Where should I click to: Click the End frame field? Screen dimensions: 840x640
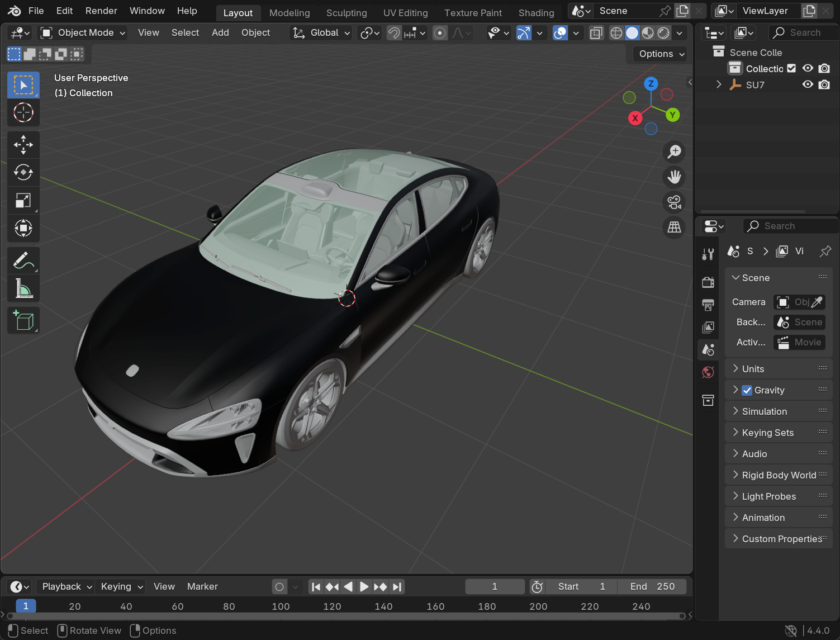[652, 586]
